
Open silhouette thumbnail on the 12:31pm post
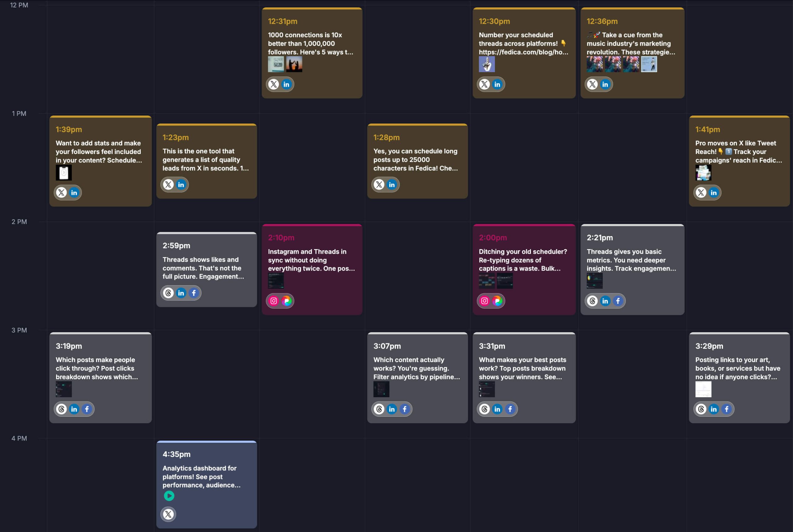coord(294,64)
